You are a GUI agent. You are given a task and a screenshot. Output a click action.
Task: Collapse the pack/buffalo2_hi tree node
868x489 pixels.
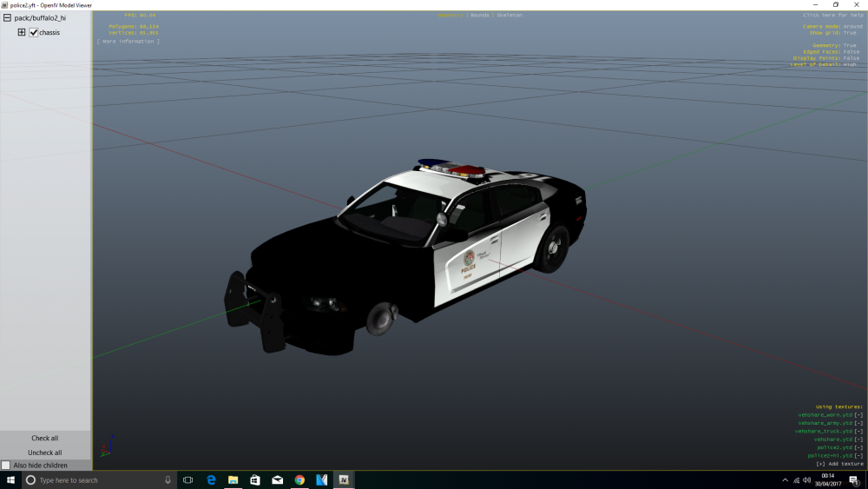[x=7, y=17]
